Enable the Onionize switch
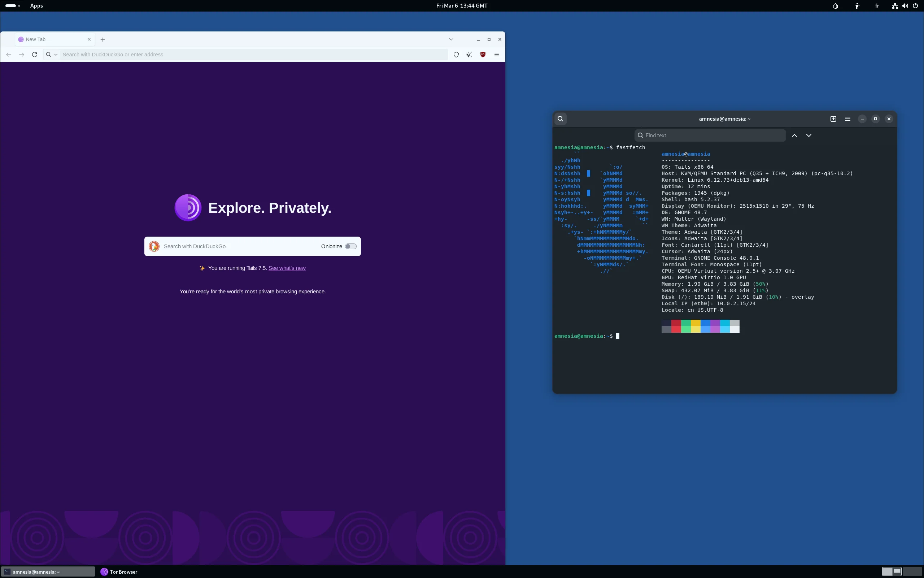This screenshot has height=578, width=924. click(350, 247)
